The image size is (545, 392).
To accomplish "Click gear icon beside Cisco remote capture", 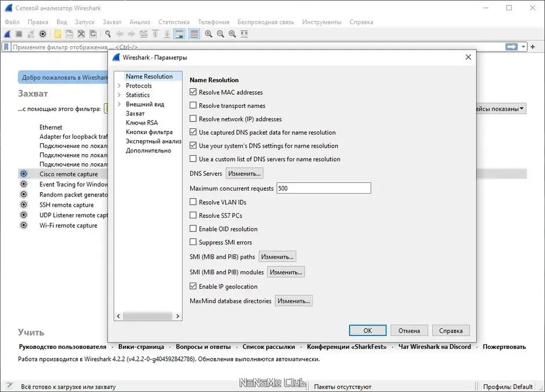I will (x=23, y=174).
